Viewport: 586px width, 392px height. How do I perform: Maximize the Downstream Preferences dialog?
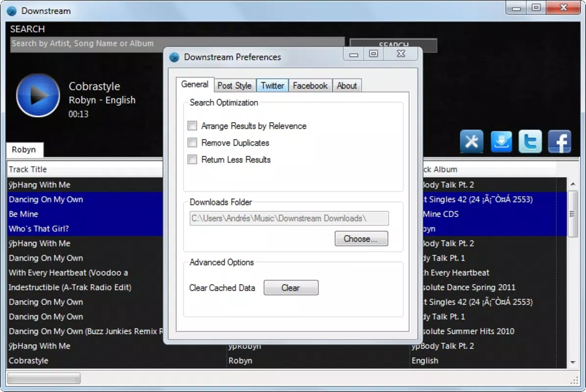coord(373,54)
